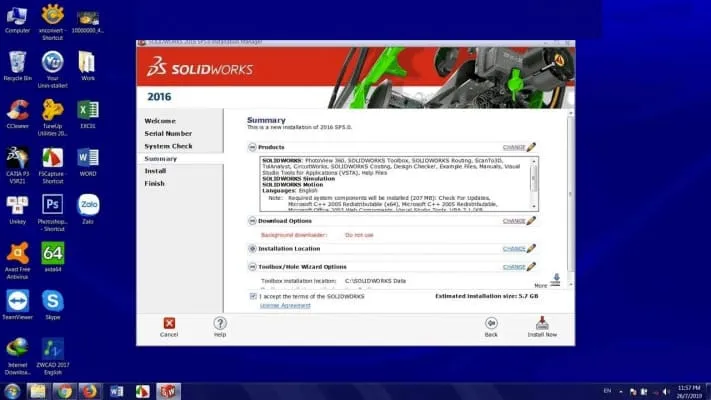The image size is (711, 400).
Task: Select Your Uninstaller desktop icon
Action: [x=53, y=69]
